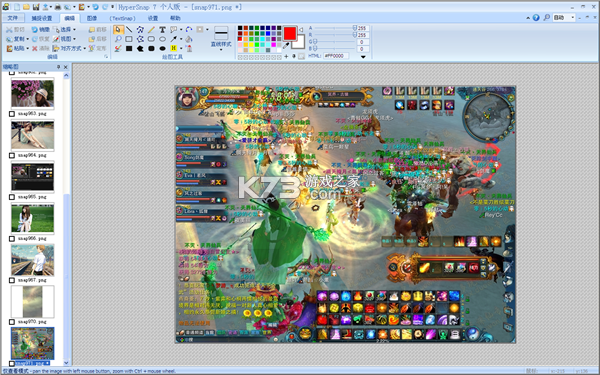Expand the color panel black down arrow
This screenshot has height=375, width=600.
pos(363,57)
